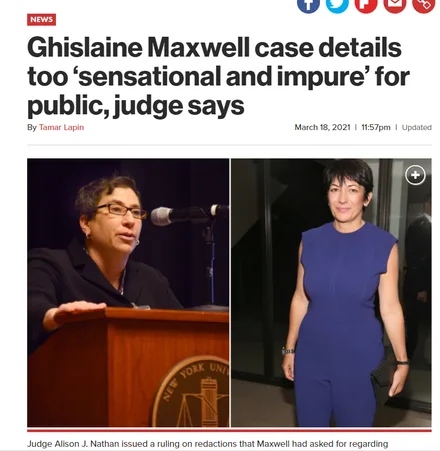Viewport: 440px width, 451px height.
Task: Click the New York University seal
Action: pyautogui.click(x=191, y=392)
